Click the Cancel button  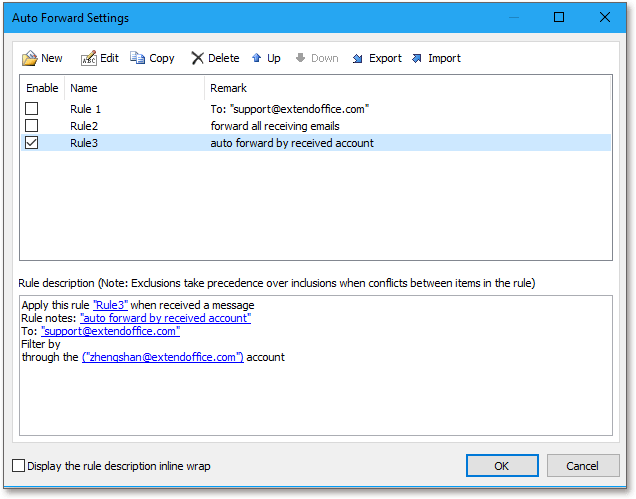tap(583, 466)
